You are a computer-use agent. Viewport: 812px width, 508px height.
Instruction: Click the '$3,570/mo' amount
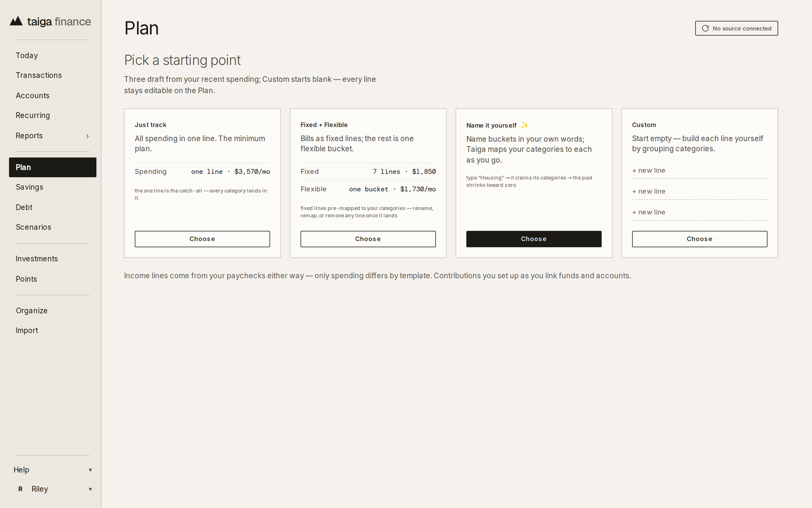point(252,172)
